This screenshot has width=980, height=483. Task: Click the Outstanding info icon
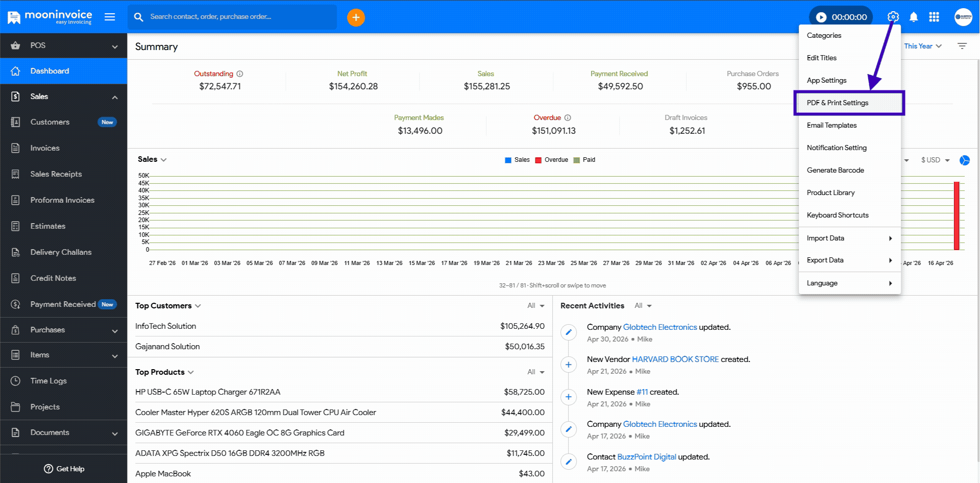click(x=240, y=74)
